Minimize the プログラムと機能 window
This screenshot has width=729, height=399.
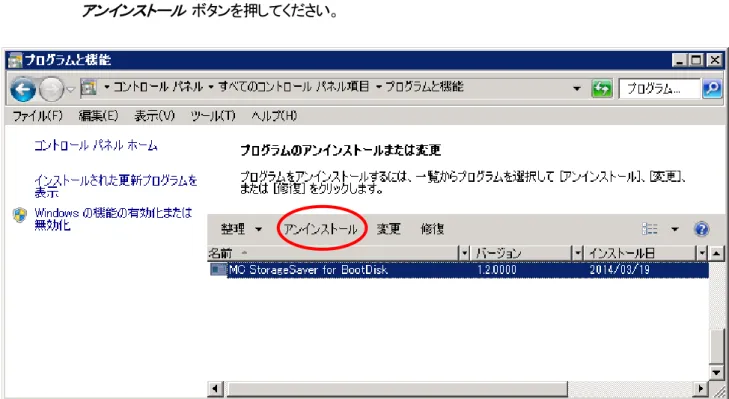coord(680,60)
